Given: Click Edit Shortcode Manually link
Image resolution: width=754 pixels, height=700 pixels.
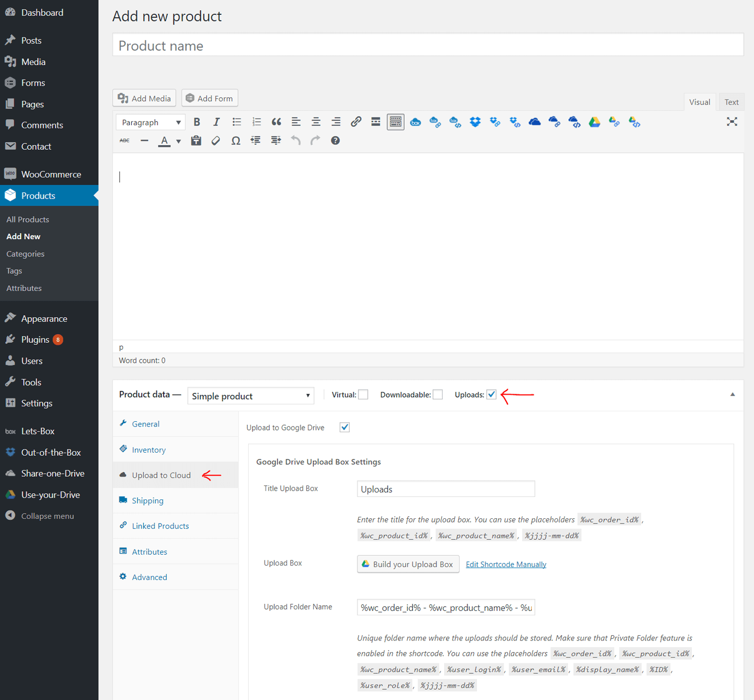Looking at the screenshot, I should point(506,565).
